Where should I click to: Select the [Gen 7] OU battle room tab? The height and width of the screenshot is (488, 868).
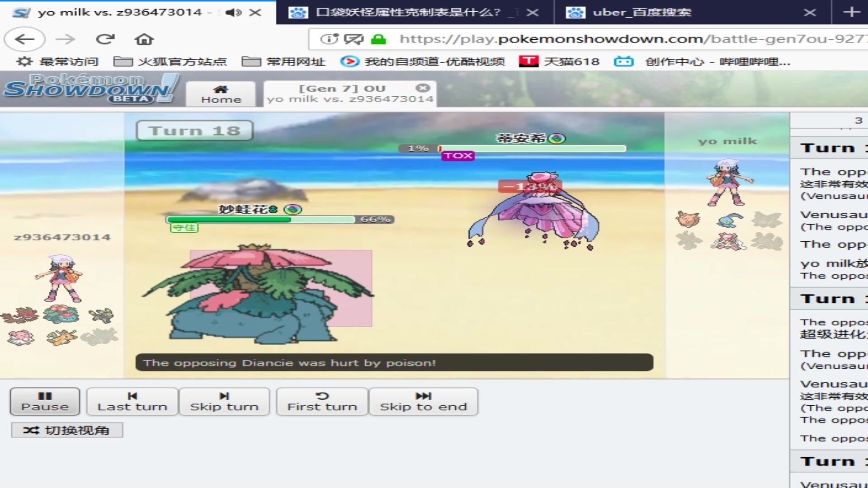pyautogui.click(x=350, y=94)
